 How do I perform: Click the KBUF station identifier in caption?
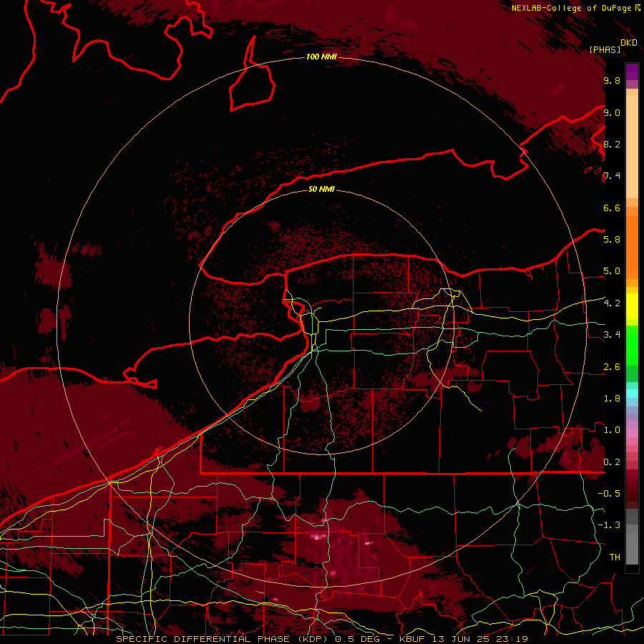pyautogui.click(x=411, y=639)
